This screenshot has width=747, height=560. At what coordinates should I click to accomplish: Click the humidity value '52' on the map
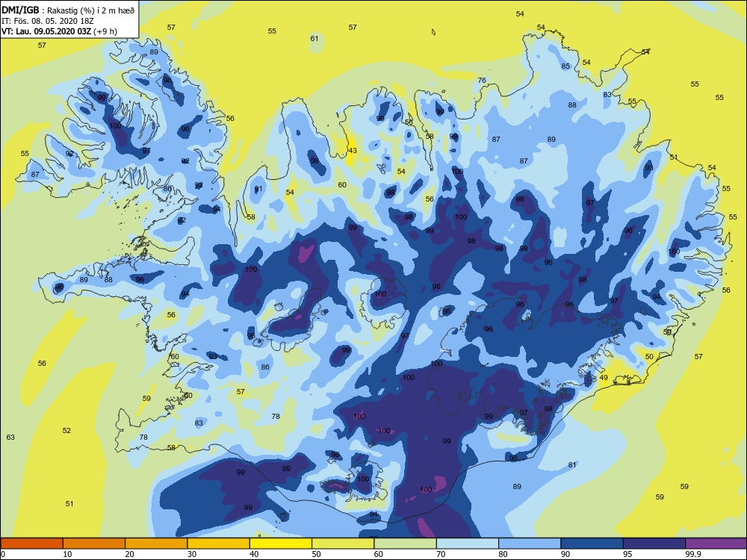(x=66, y=431)
